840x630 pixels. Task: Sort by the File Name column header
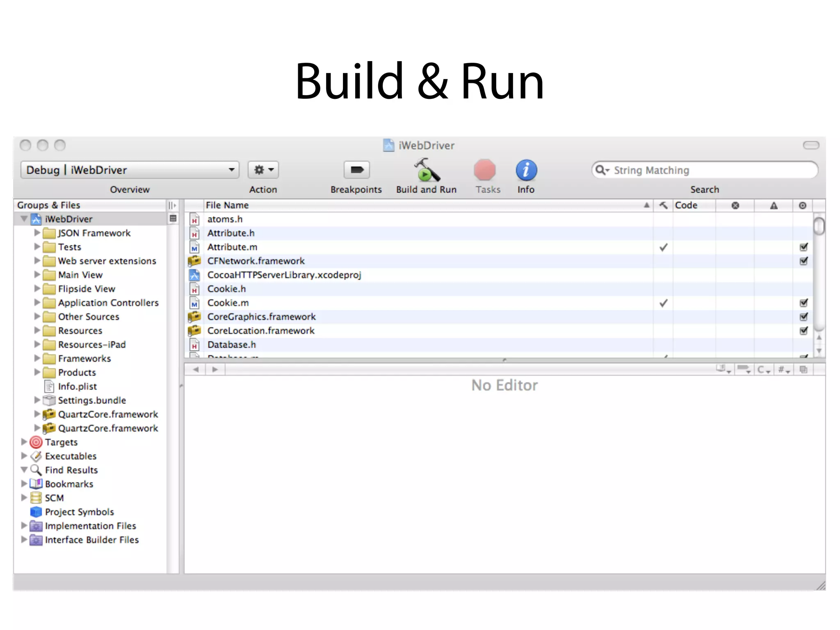point(428,205)
